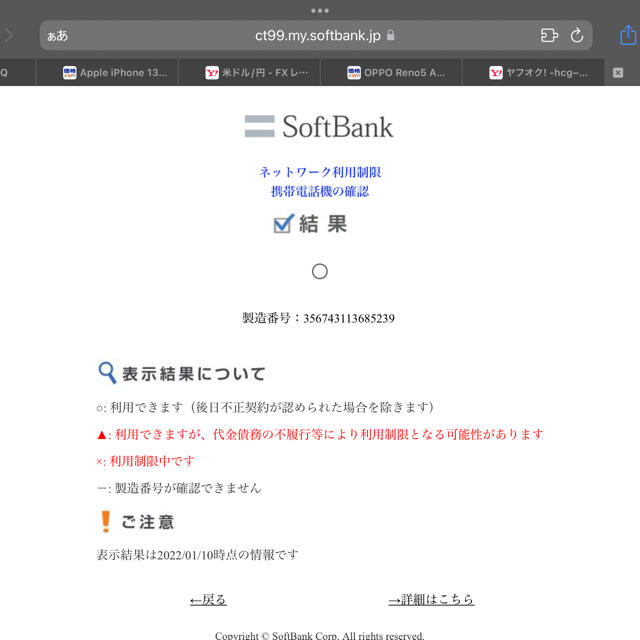This screenshot has height=640, width=640.
Task: Close the current tab with the X icon
Action: [x=618, y=73]
